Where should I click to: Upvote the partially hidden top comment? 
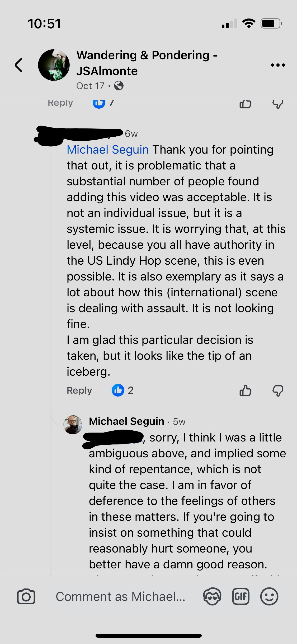click(x=245, y=104)
